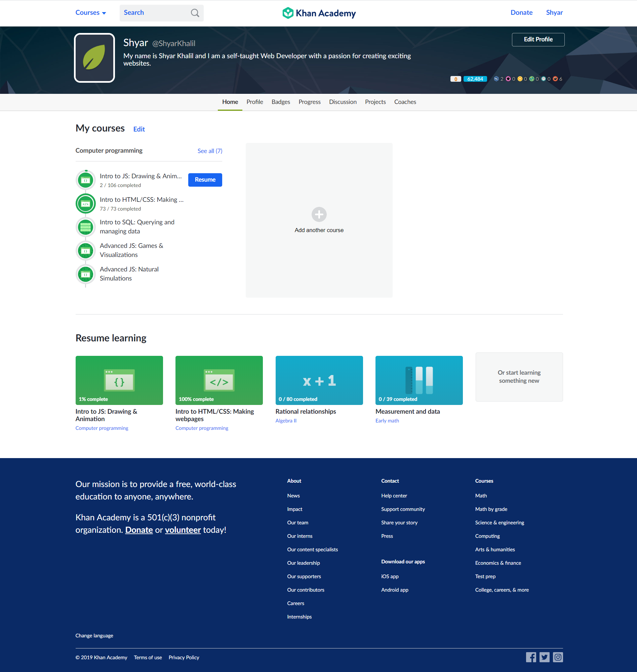The image size is (637, 672).
Task: Open the Courses dropdown menu
Action: click(x=91, y=12)
